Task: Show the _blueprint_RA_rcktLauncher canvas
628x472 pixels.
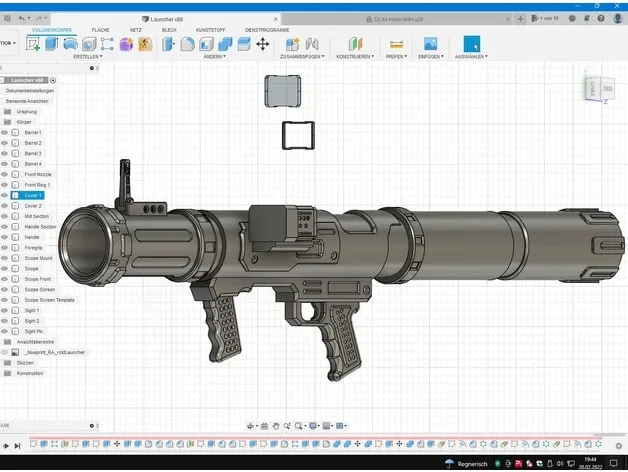Action: coord(4,352)
